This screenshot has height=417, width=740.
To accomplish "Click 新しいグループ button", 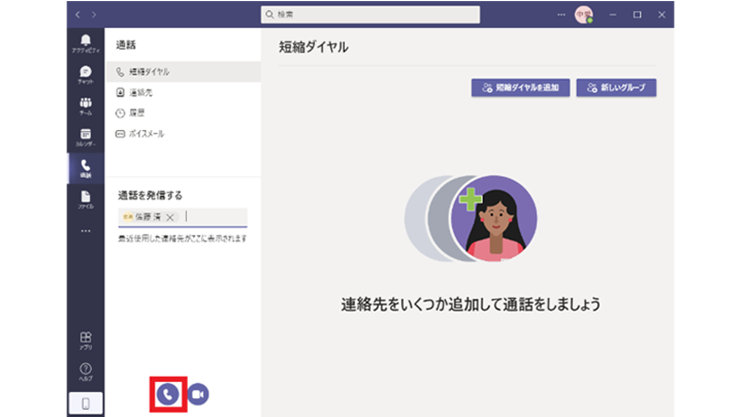I will 616,88.
